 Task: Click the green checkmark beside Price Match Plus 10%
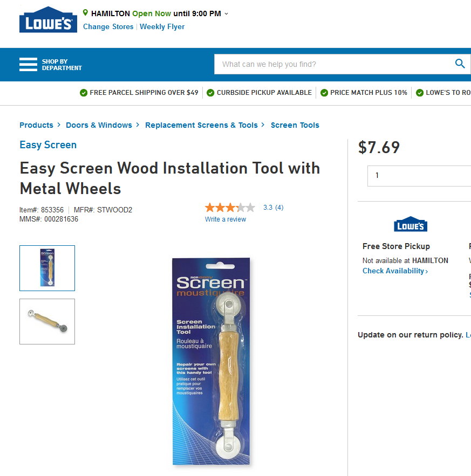tap(324, 93)
